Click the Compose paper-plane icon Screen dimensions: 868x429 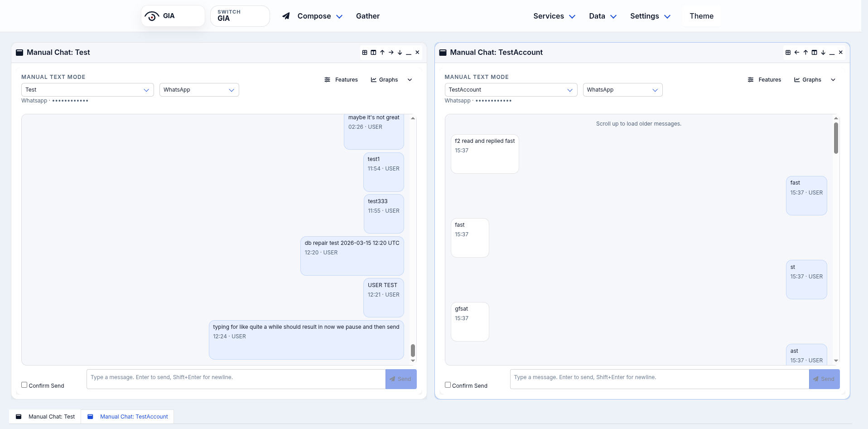pyautogui.click(x=285, y=16)
